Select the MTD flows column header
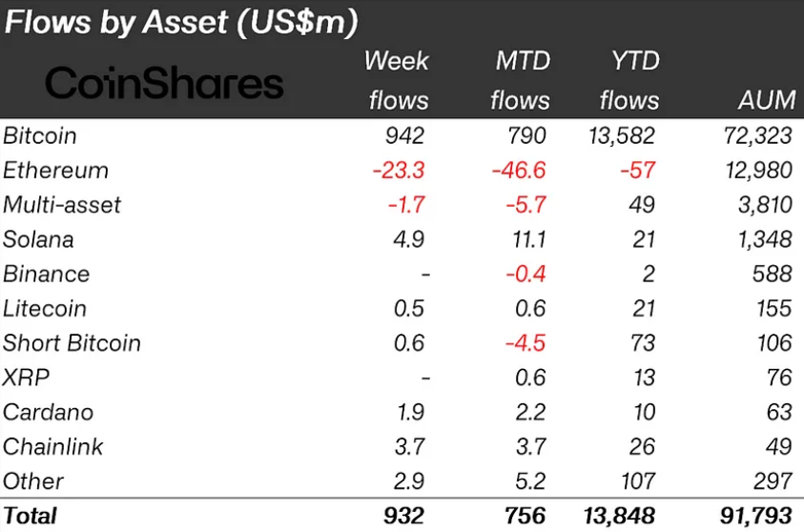The image size is (804, 532). [520, 80]
